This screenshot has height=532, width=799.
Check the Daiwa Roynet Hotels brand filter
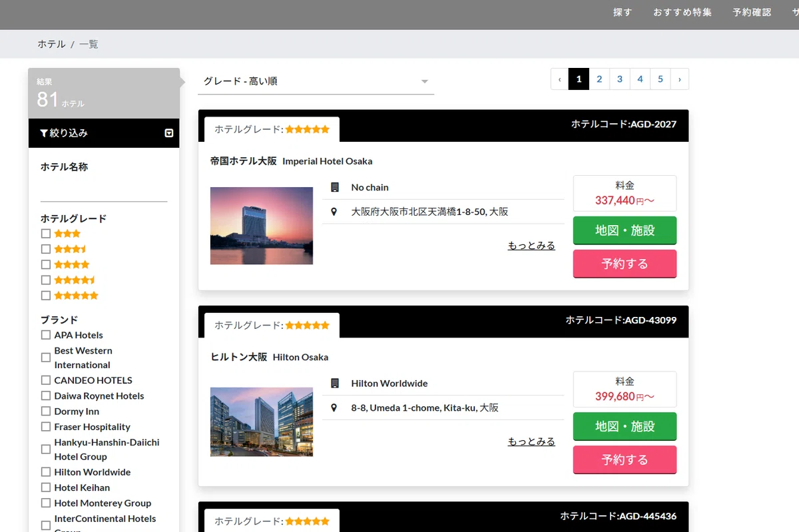[46, 396]
